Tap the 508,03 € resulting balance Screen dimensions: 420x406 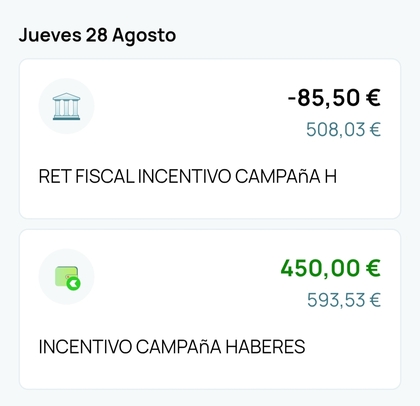pos(343,129)
